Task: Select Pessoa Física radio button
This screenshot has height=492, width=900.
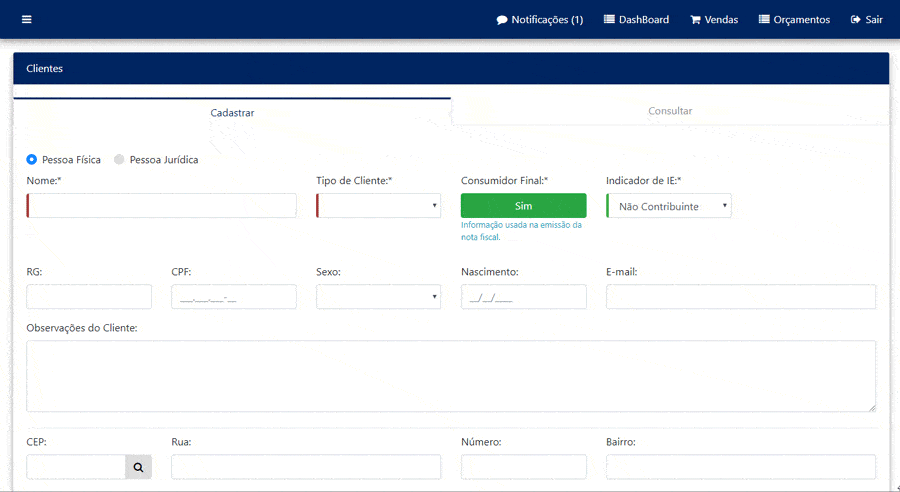Action: tap(32, 160)
